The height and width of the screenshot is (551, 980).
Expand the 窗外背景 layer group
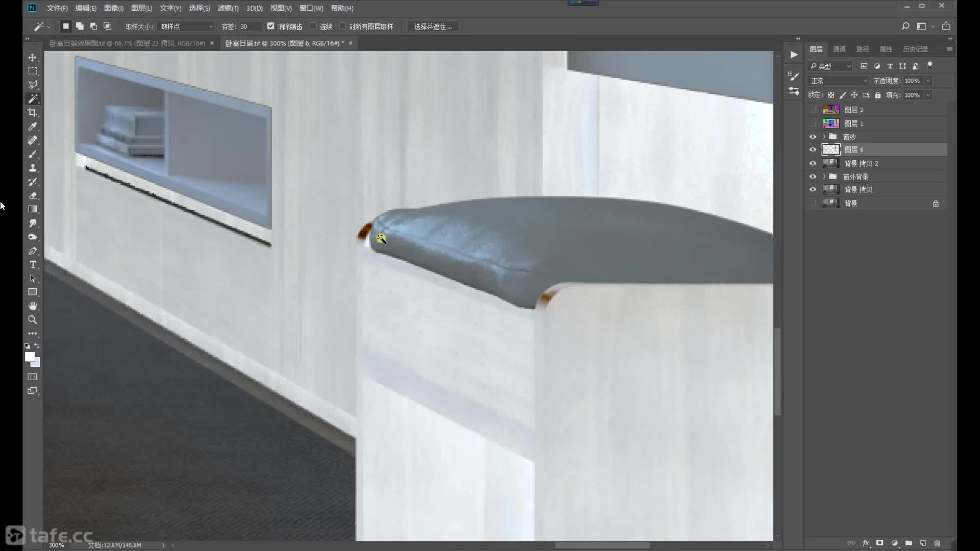[x=824, y=177]
